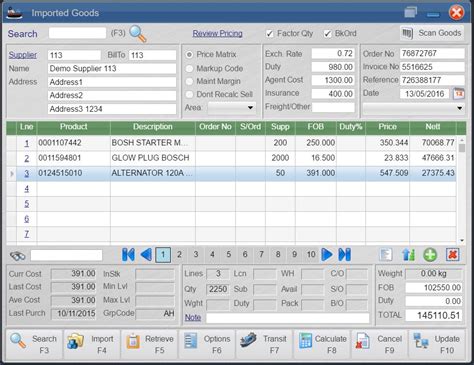Open line number 1 link
The height and width of the screenshot is (365, 474).
27,143
